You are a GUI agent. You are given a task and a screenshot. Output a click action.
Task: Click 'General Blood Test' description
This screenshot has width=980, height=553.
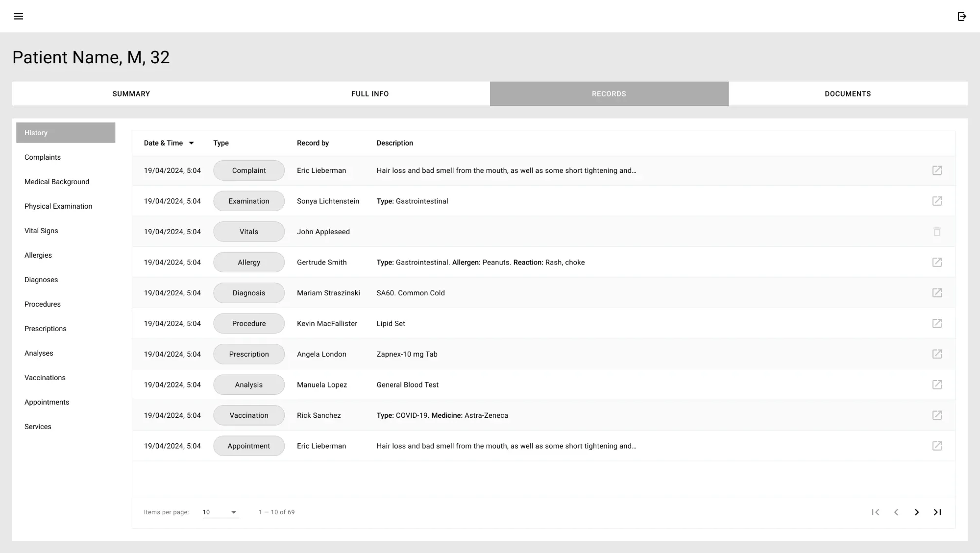(407, 385)
